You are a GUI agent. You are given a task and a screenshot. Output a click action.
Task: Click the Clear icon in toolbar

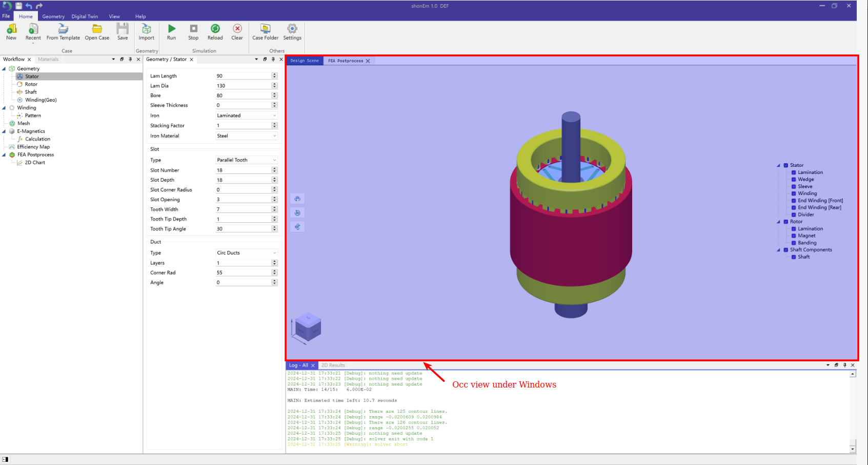coord(237,29)
